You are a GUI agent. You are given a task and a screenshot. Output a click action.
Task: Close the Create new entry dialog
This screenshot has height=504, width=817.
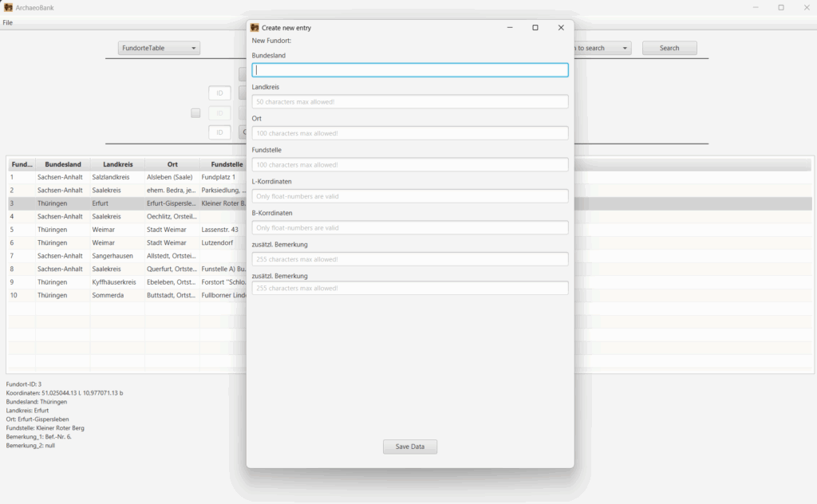pos(561,28)
